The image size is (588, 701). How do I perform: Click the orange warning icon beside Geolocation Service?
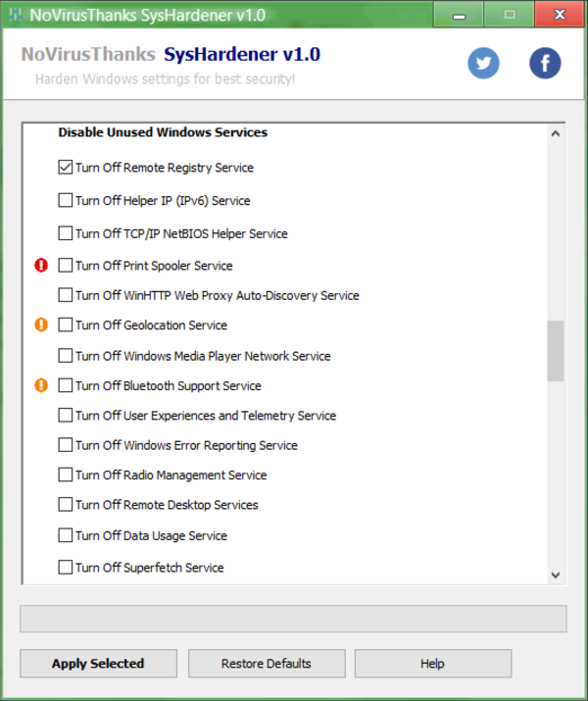(x=41, y=325)
